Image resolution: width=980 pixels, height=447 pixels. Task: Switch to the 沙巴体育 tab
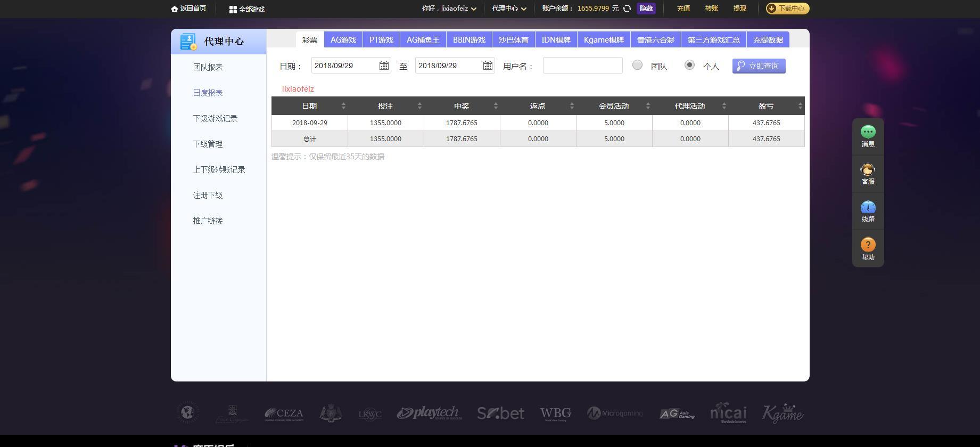coord(514,39)
